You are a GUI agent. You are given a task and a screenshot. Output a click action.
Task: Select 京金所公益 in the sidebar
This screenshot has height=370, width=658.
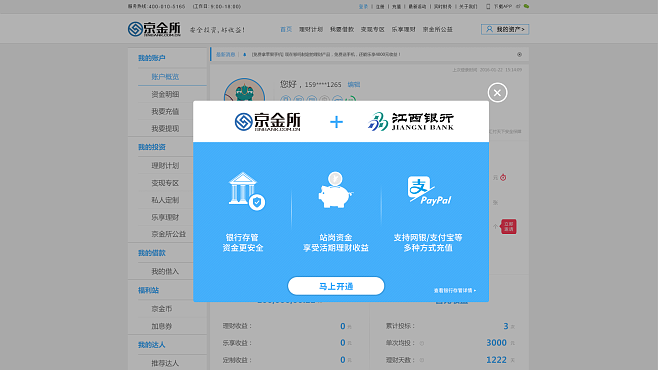point(168,234)
